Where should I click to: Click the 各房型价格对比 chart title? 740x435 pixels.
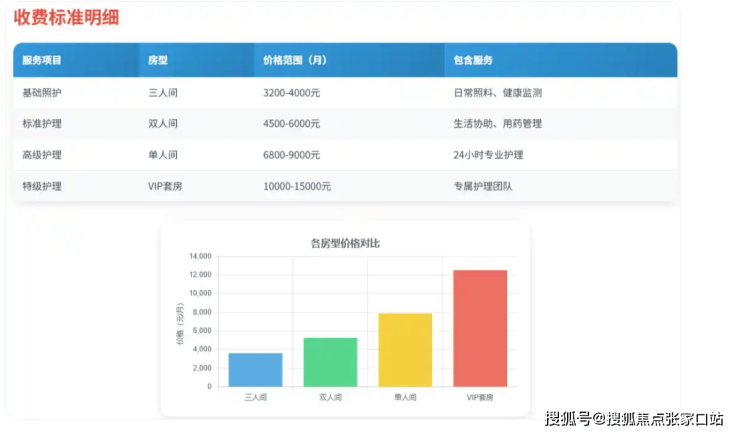[345, 242]
